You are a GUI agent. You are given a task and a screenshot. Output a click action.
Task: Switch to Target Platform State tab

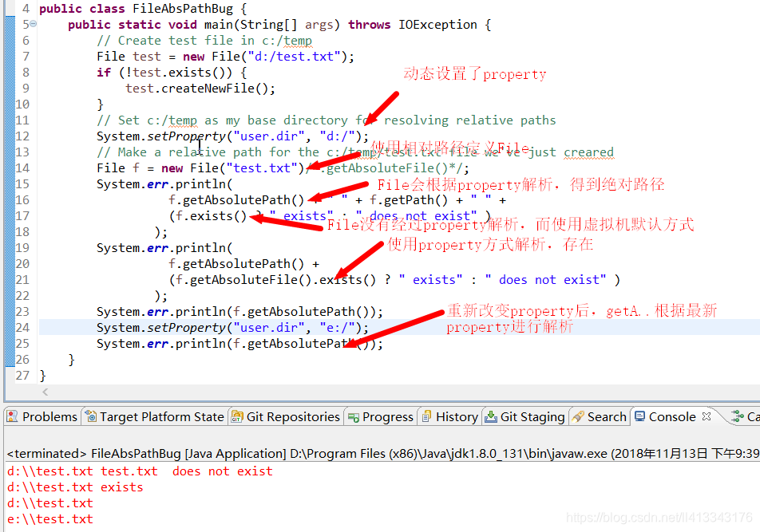tap(155, 416)
